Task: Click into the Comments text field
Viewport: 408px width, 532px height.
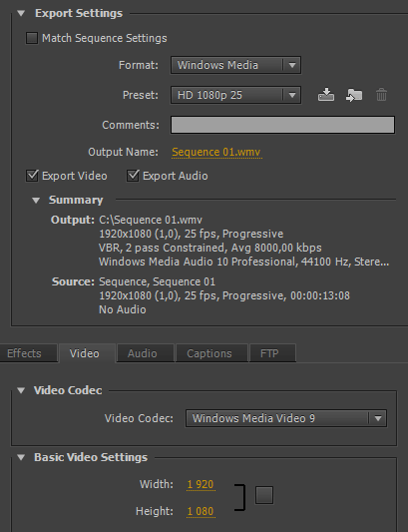Action: pos(282,125)
